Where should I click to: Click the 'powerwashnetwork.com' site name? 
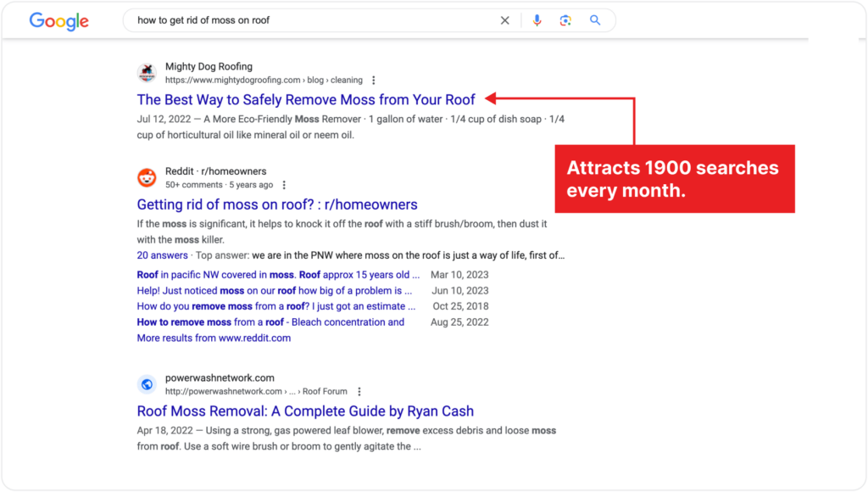point(220,377)
